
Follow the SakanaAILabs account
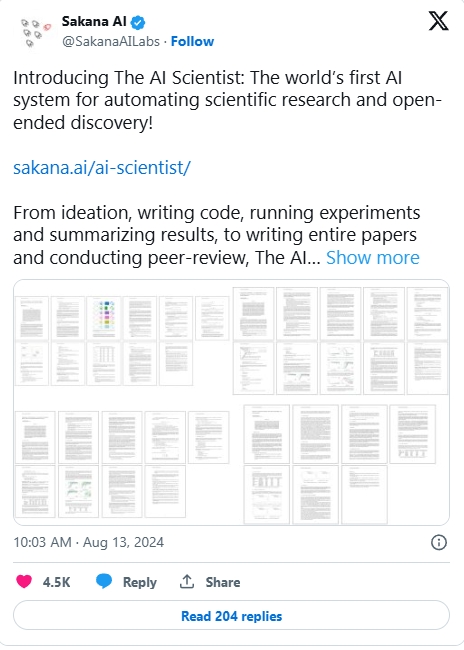tap(192, 41)
